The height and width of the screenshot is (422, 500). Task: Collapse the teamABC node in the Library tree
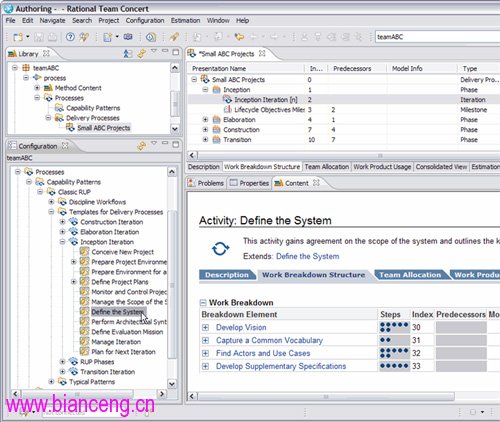(x=15, y=68)
